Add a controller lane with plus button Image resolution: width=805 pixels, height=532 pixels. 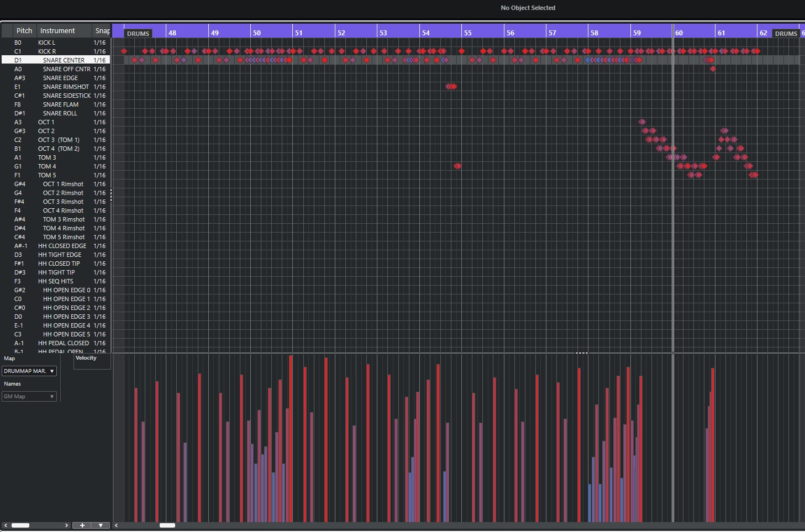(82, 525)
